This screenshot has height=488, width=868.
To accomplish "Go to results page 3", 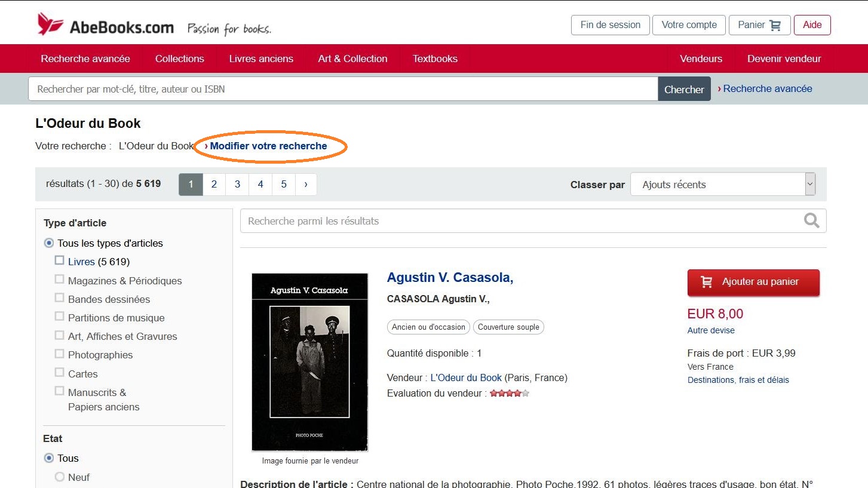I will (237, 184).
